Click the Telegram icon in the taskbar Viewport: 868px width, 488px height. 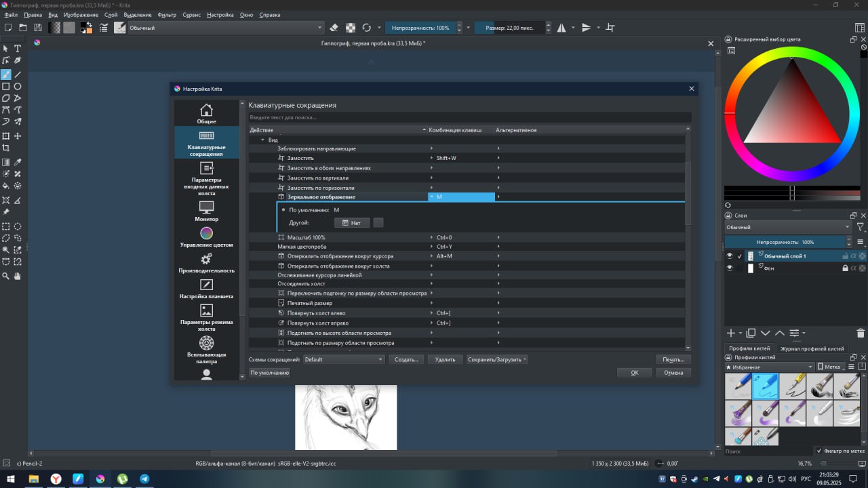(x=144, y=479)
